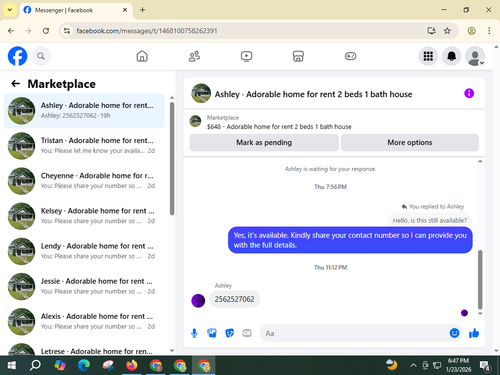
Task: Open the Alexis conversation
Action: click(x=84, y=322)
